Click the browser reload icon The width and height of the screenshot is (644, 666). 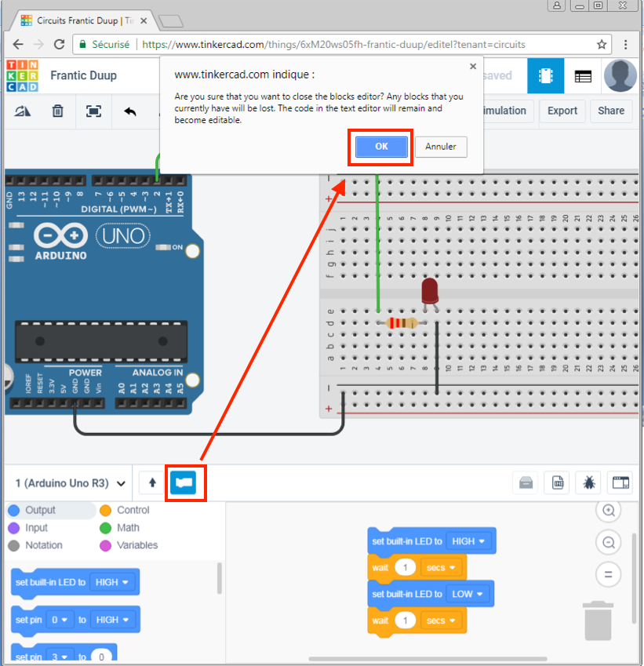(60, 45)
